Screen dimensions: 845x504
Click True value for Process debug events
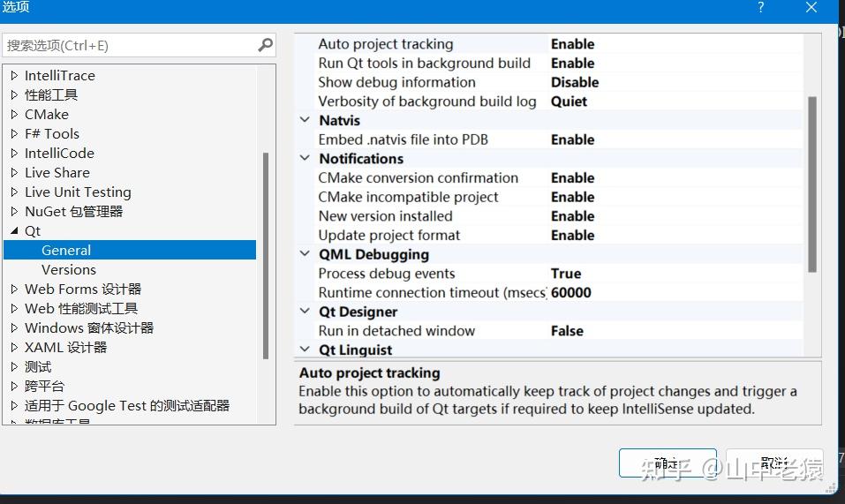(x=566, y=274)
